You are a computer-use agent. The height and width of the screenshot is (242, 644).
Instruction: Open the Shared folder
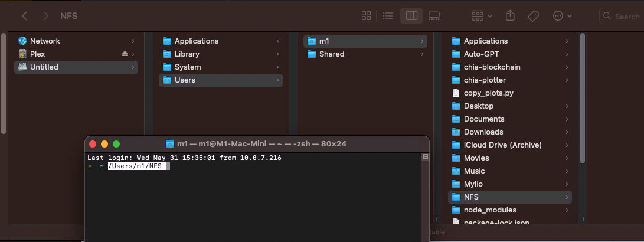331,54
